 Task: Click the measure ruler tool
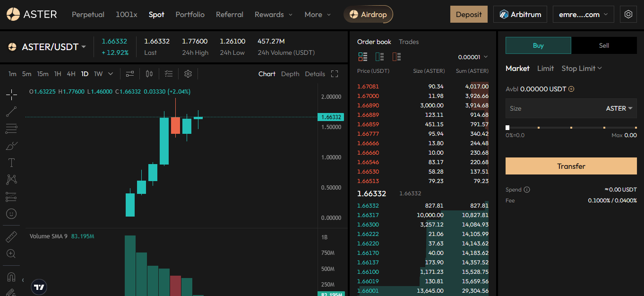11,236
